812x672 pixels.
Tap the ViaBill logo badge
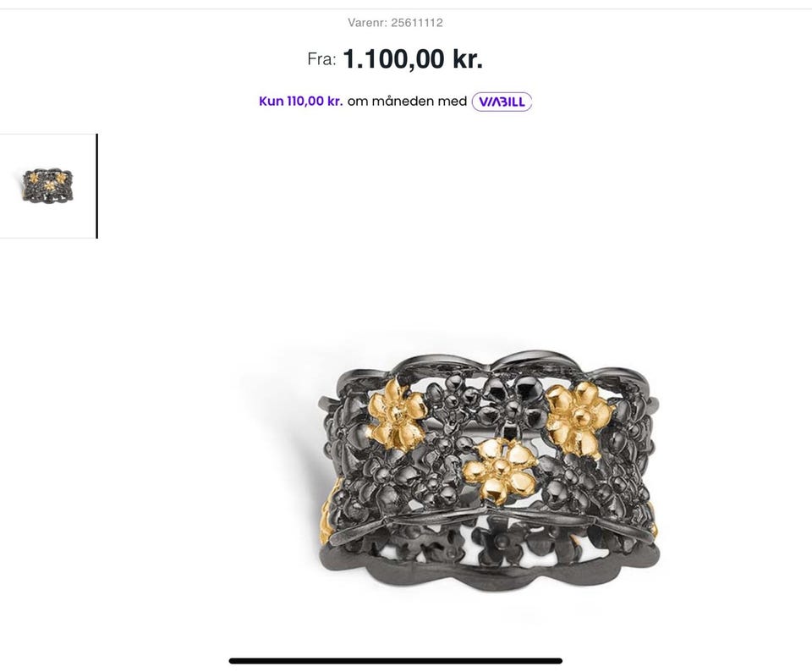(x=502, y=102)
